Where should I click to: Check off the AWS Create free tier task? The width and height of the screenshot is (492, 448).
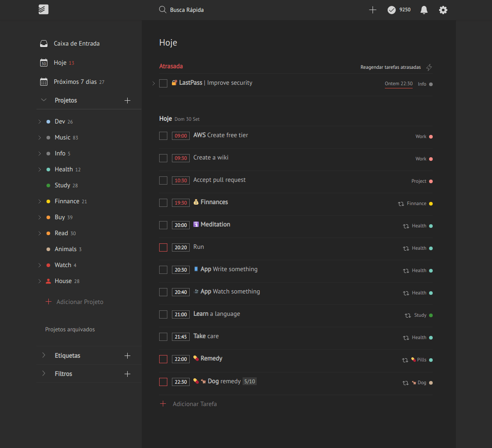(163, 135)
